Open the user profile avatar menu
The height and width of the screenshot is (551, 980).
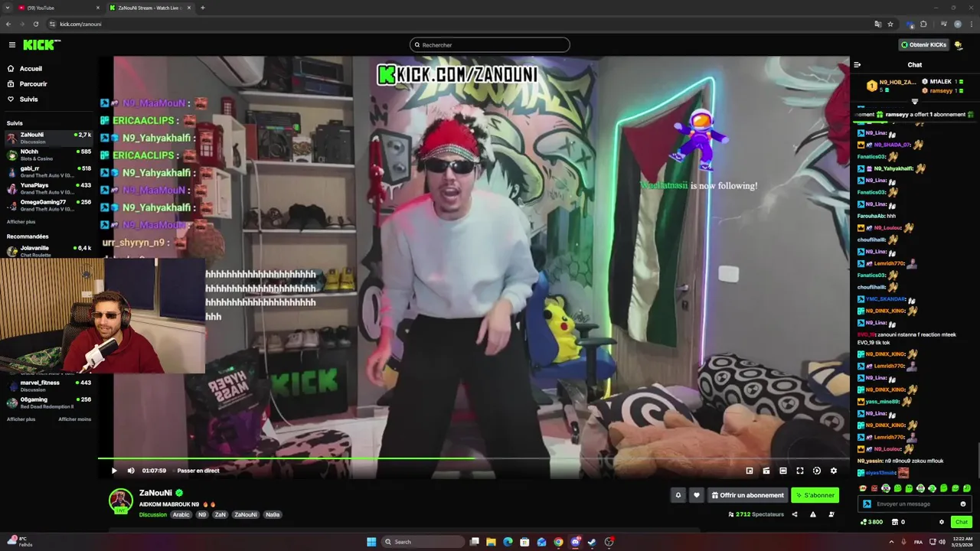click(959, 45)
